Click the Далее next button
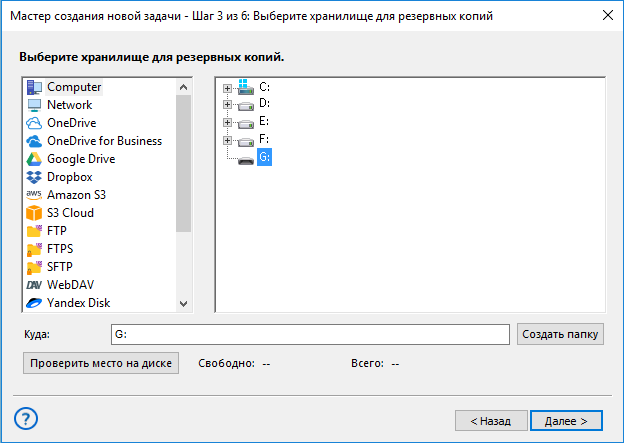Image resolution: width=624 pixels, height=443 pixels. 566,420
